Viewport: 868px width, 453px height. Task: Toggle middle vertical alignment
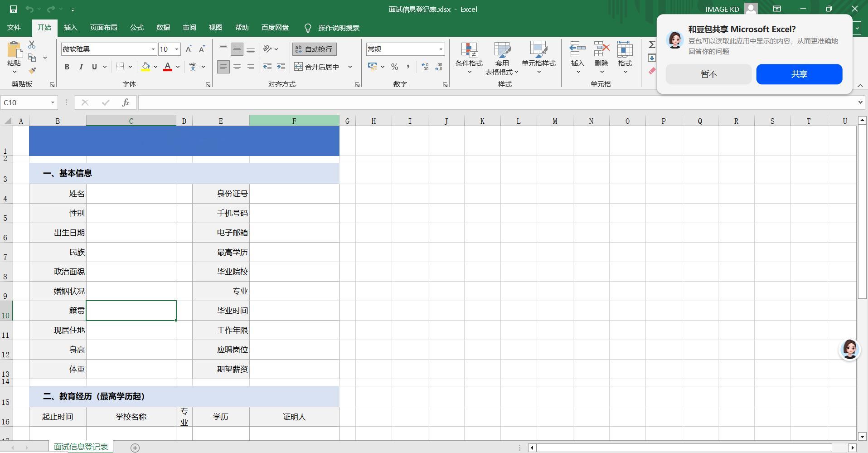click(x=237, y=49)
